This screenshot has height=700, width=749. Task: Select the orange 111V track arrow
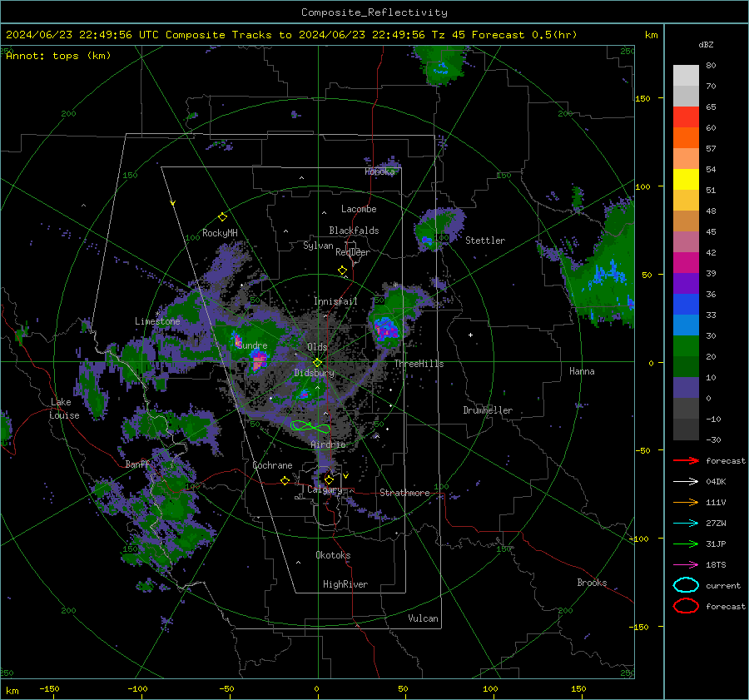pos(686,502)
